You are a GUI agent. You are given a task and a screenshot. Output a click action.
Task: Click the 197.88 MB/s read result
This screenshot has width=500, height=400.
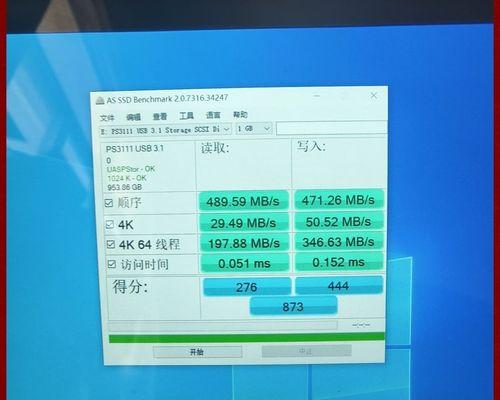point(244,243)
